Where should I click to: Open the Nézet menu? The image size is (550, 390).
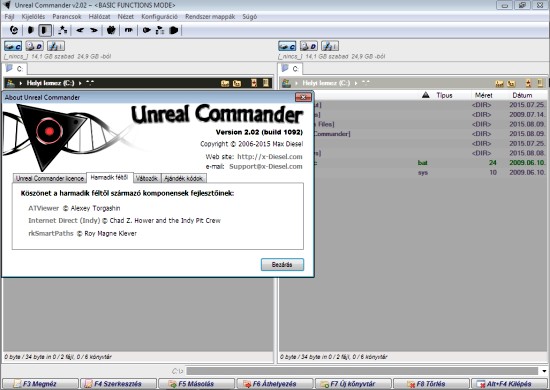[126, 16]
